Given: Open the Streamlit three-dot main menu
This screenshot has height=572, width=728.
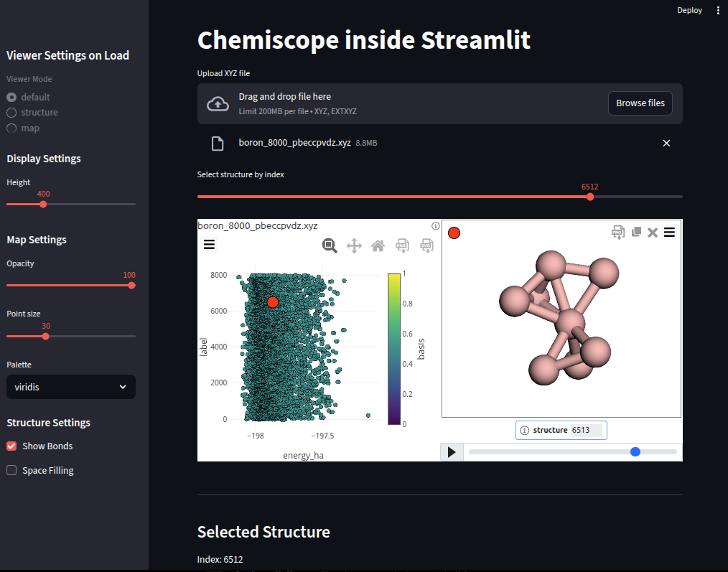Looking at the screenshot, I should click(x=718, y=10).
